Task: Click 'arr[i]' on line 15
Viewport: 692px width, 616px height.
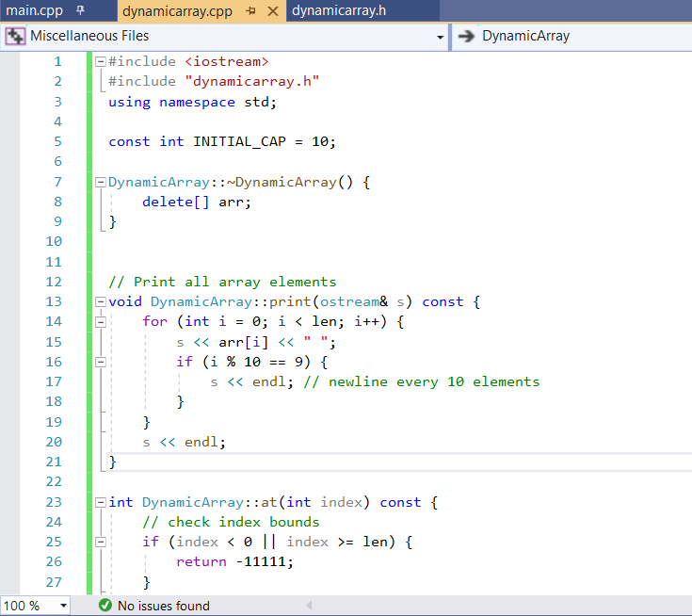Action: click(243, 342)
